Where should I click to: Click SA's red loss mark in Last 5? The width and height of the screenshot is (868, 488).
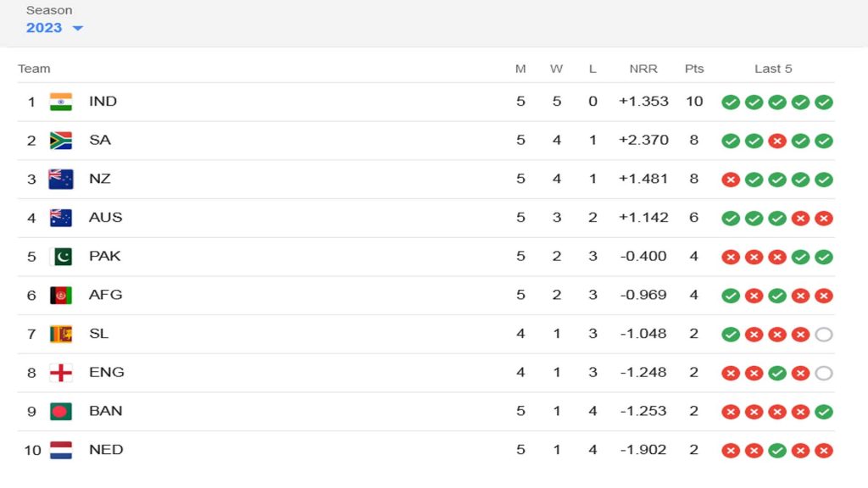tap(777, 141)
